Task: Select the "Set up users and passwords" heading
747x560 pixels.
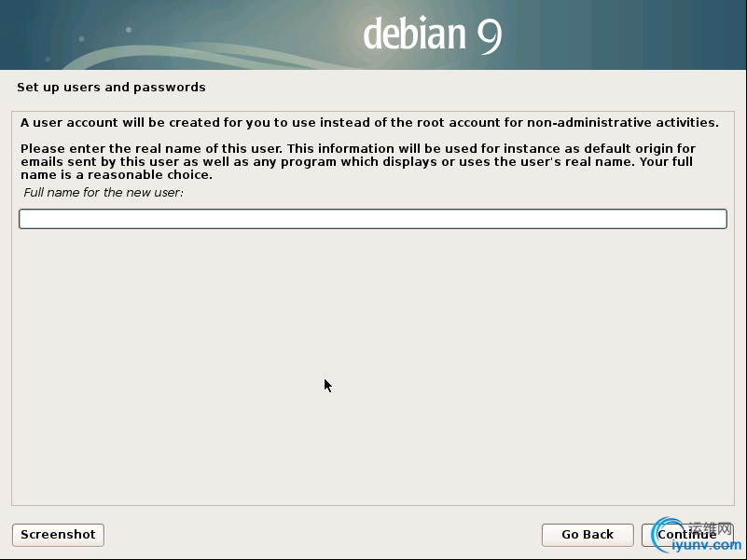Action: [112, 88]
